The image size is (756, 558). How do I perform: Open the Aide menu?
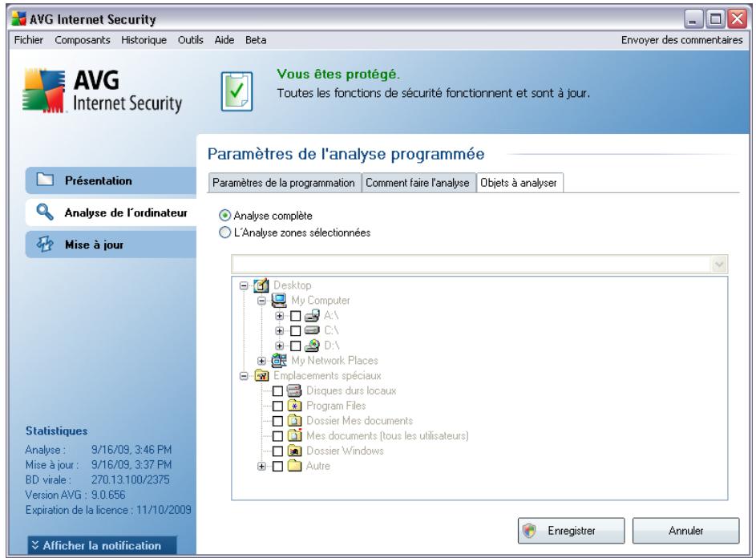(224, 40)
